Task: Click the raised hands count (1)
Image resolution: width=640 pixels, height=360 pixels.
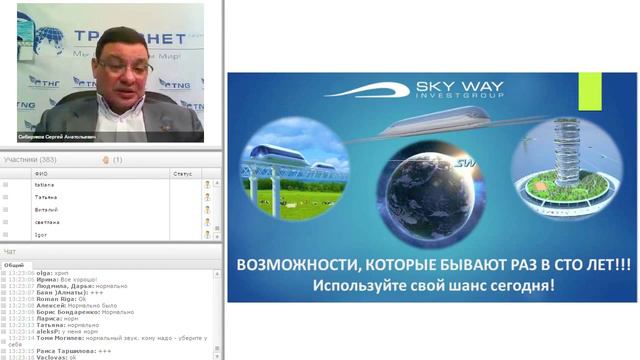Action: (118, 160)
